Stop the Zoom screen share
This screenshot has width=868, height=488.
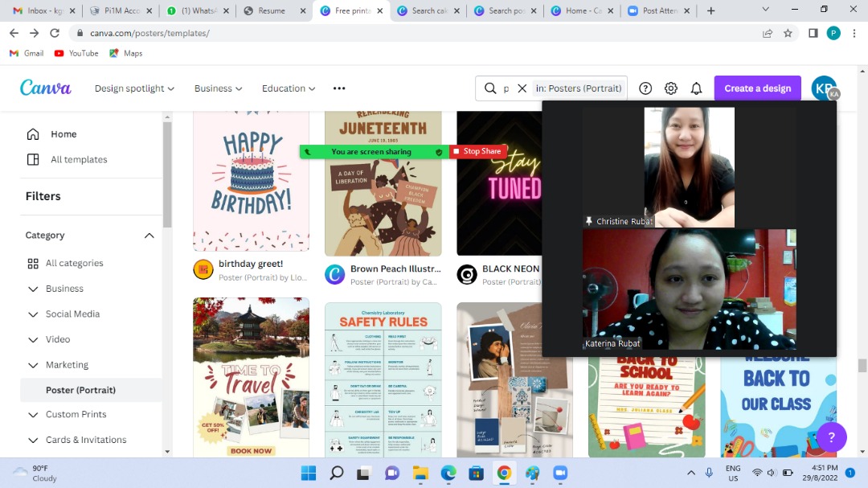click(477, 151)
